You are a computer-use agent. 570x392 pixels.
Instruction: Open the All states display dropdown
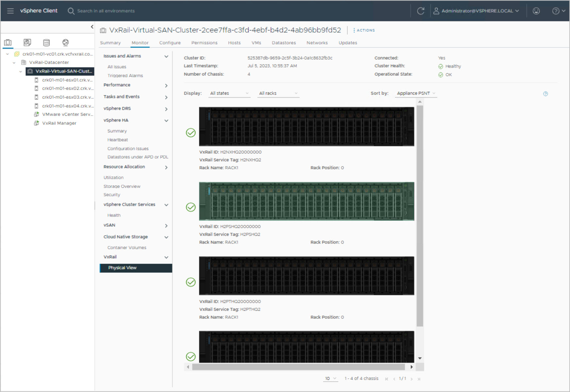coord(229,93)
